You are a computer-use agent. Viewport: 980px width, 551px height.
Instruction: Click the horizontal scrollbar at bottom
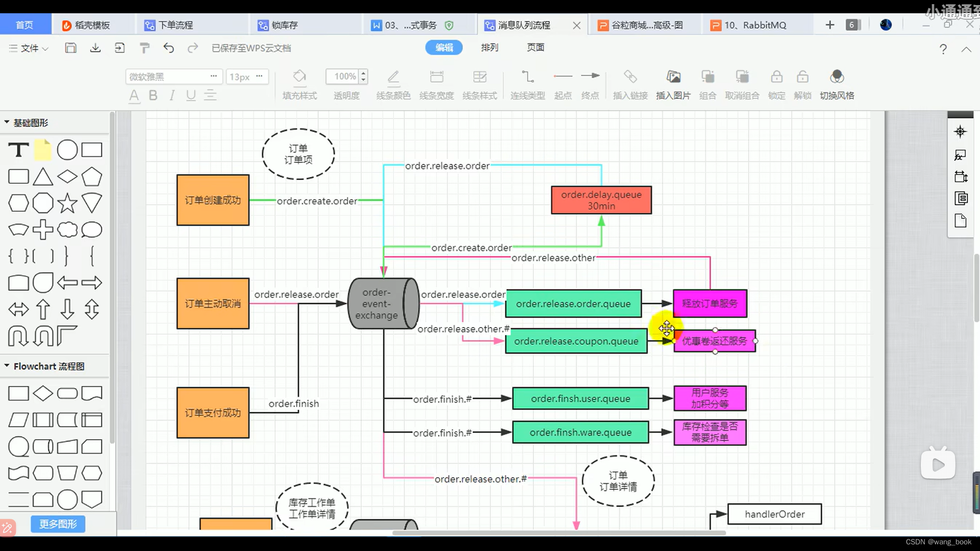559,533
